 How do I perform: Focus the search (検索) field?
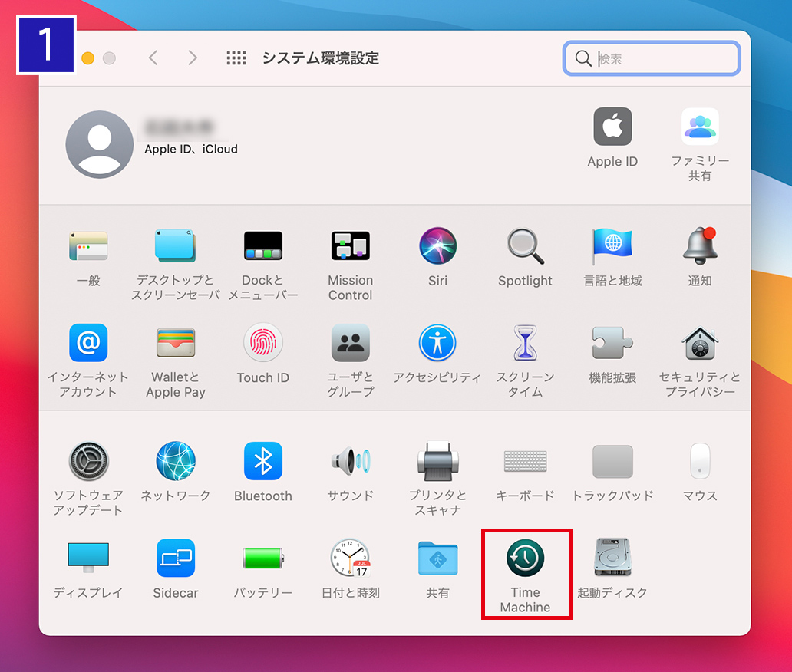652,58
